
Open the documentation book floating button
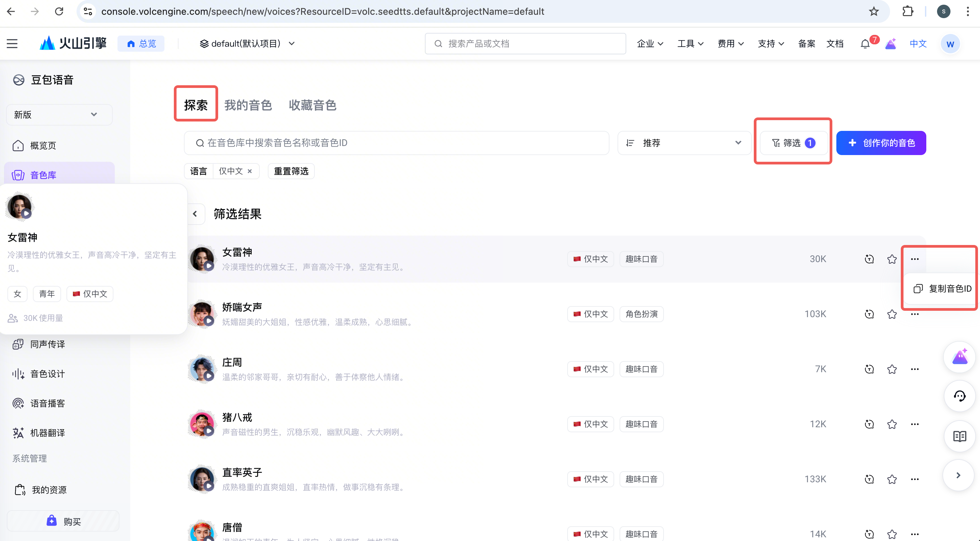coord(960,436)
